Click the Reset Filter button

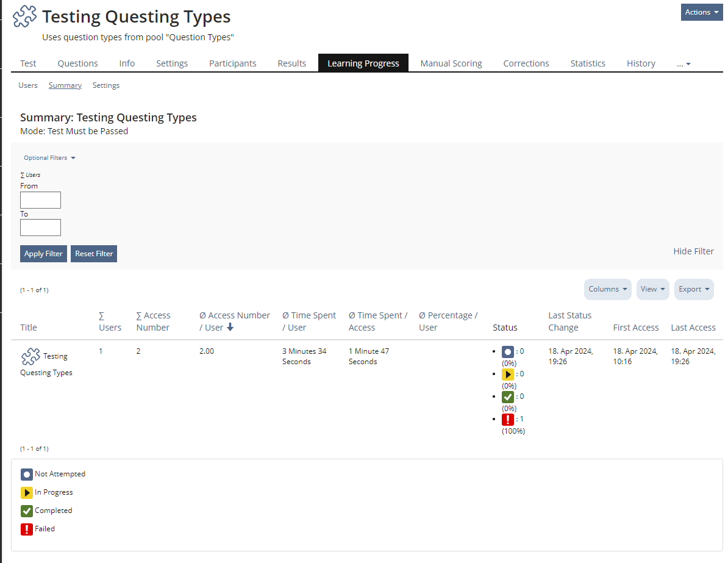tap(94, 254)
